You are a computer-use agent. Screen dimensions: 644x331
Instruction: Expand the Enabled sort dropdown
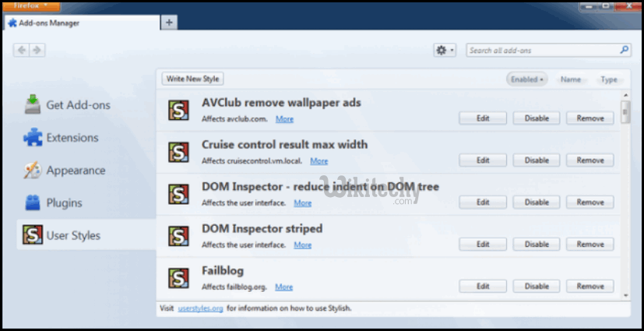click(526, 79)
